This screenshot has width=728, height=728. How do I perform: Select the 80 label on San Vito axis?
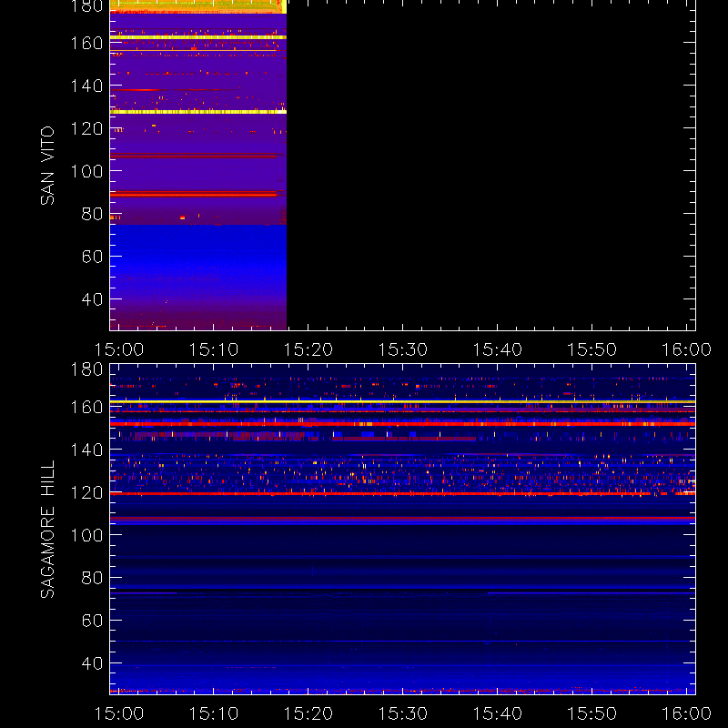click(x=92, y=214)
